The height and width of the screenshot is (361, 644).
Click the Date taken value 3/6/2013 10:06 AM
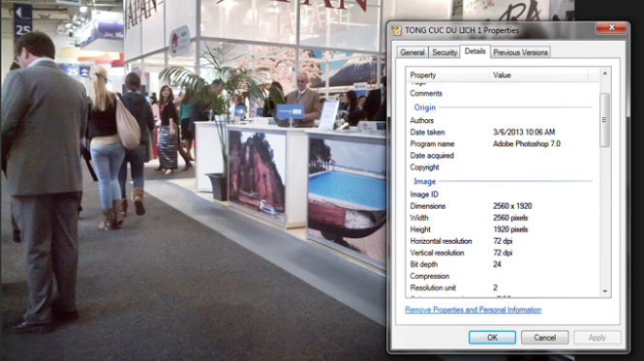524,133
